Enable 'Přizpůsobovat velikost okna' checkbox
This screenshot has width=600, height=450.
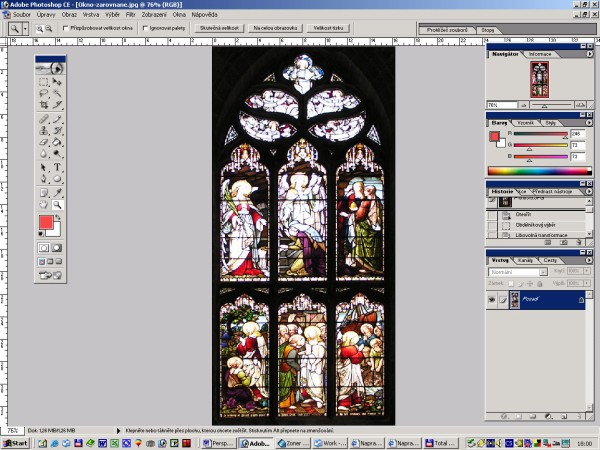click(65, 29)
